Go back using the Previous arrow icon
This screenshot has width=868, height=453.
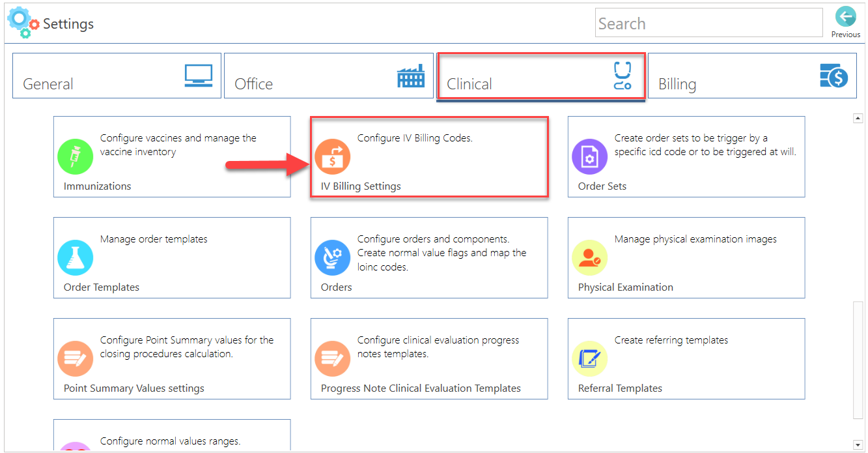(x=845, y=17)
